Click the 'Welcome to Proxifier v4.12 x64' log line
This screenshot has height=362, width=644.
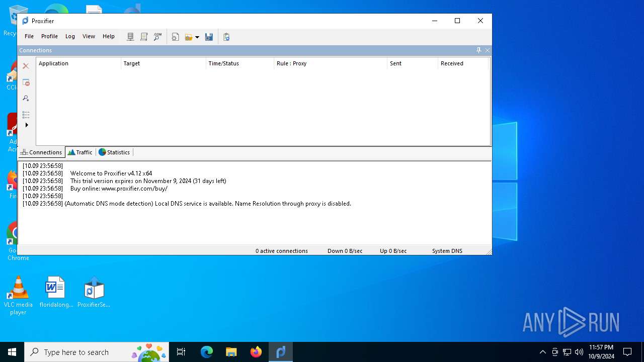(111, 173)
